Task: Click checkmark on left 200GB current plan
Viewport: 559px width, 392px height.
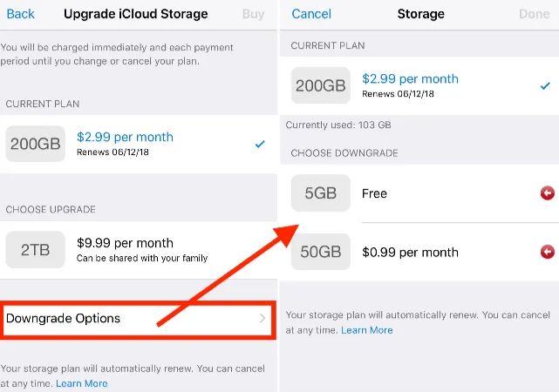Action: (260, 144)
